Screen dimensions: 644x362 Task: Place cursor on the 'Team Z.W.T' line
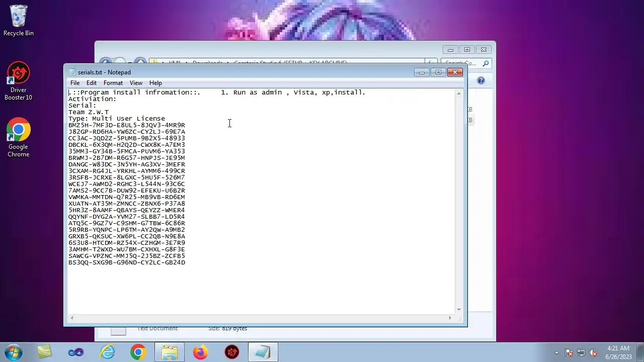click(x=89, y=112)
